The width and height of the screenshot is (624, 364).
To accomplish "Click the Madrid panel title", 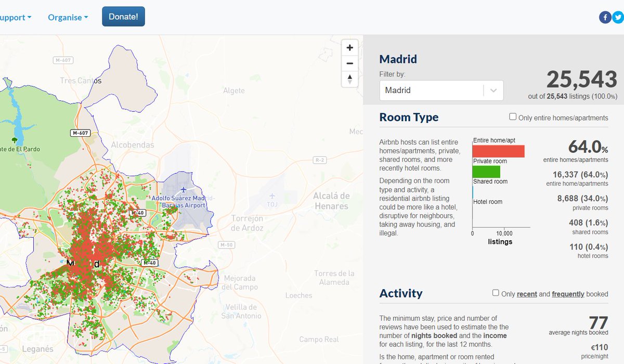I will click(398, 59).
